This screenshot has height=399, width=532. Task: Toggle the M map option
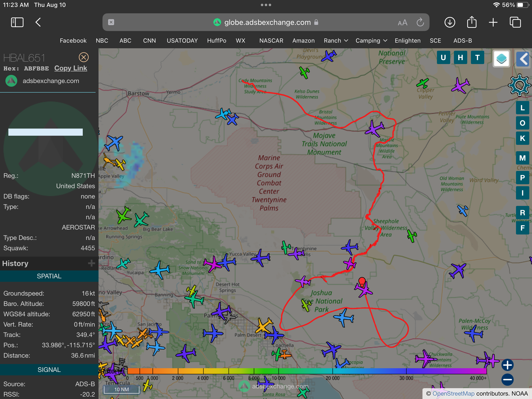tap(522, 158)
